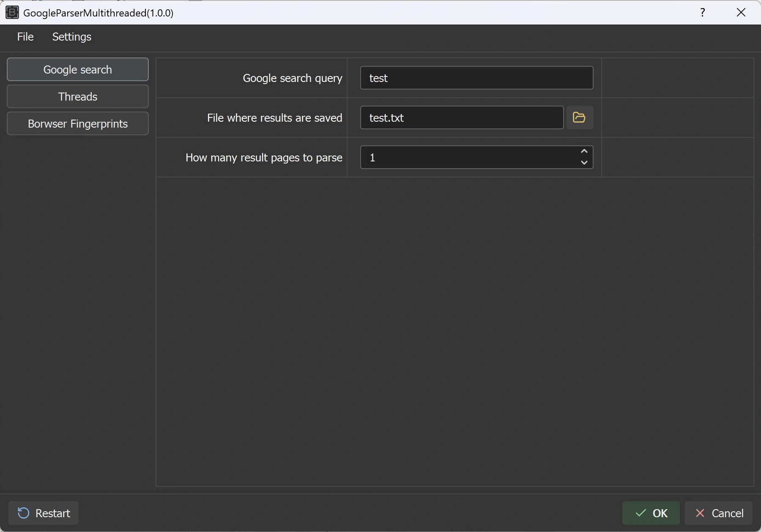Confirm with the OK button
Image resolution: width=761 pixels, height=532 pixels.
(651, 513)
